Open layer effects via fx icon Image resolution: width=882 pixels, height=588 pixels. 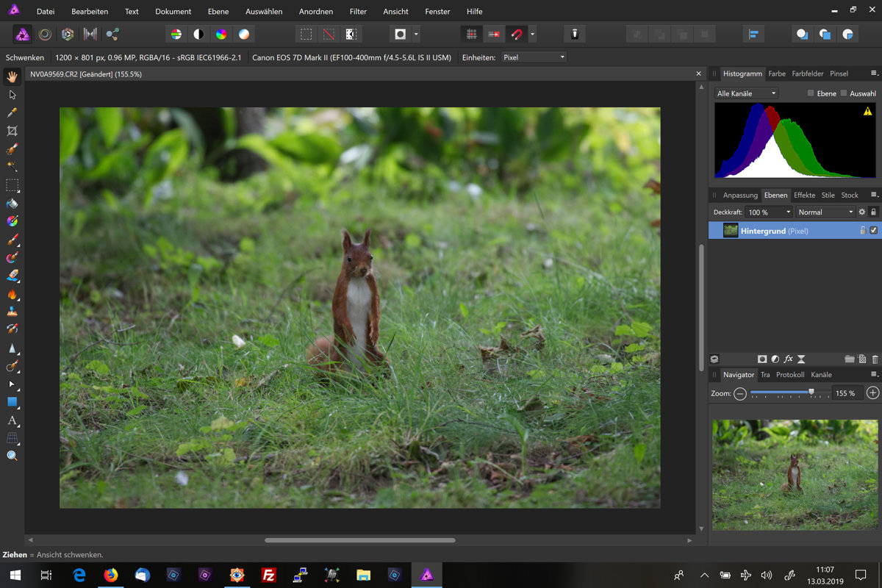pyautogui.click(x=789, y=359)
